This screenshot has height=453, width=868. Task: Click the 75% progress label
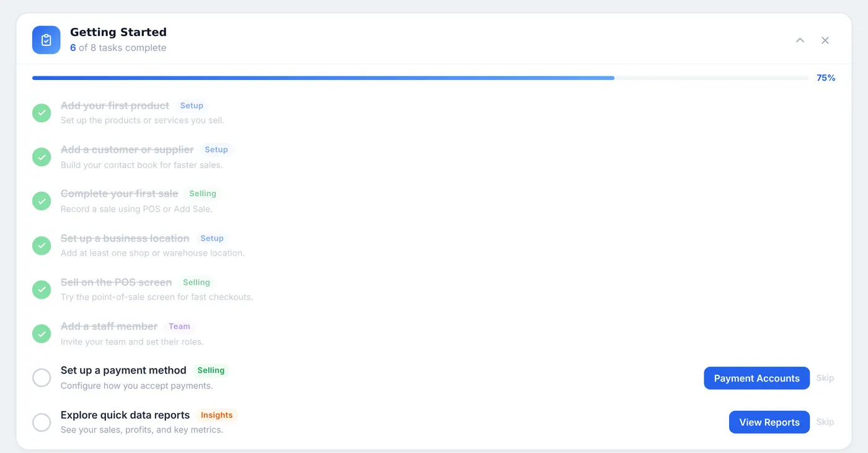pyautogui.click(x=826, y=78)
